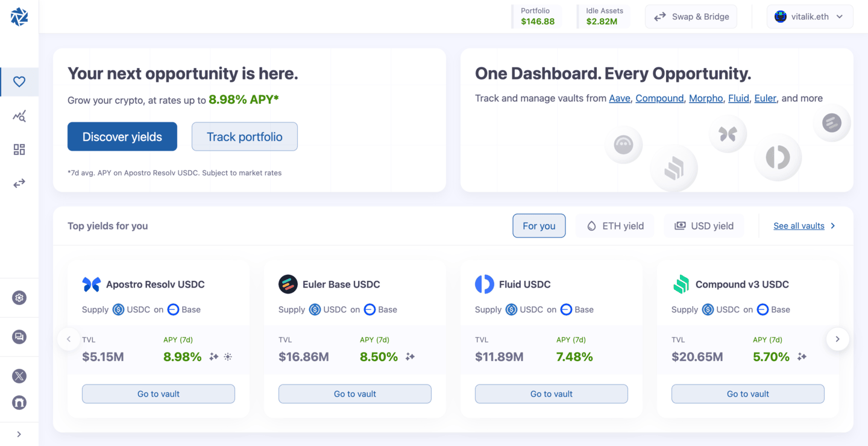This screenshot has width=868, height=446.
Task: Click the Euler Base USDC logo
Action: (288, 284)
